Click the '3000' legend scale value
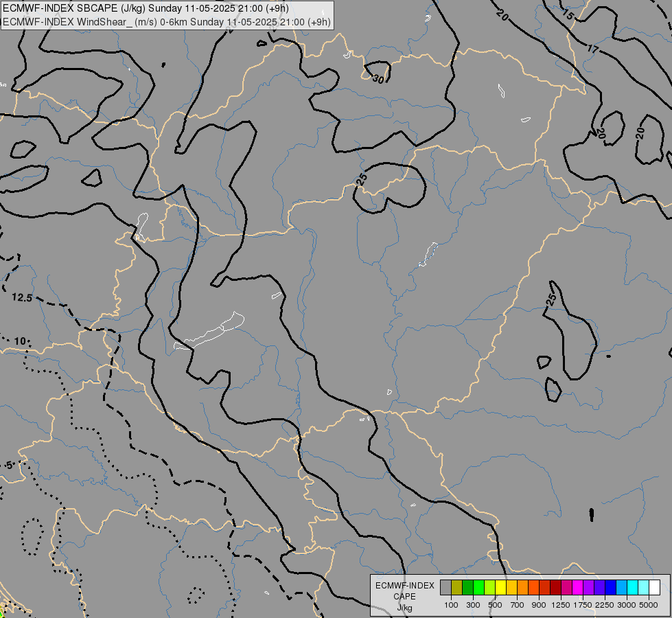Image resolution: width=672 pixels, height=618 pixels. point(627,605)
